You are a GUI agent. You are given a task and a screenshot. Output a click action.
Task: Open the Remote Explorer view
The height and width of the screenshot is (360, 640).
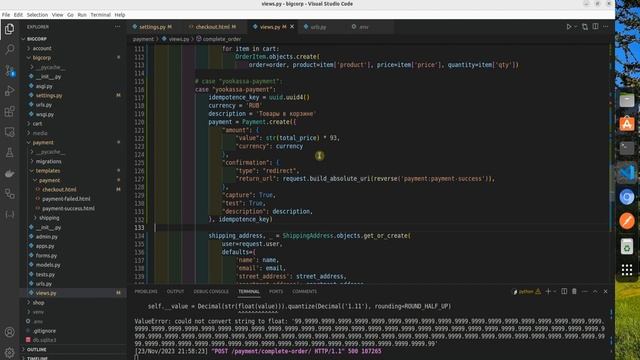pyautogui.click(x=9, y=132)
